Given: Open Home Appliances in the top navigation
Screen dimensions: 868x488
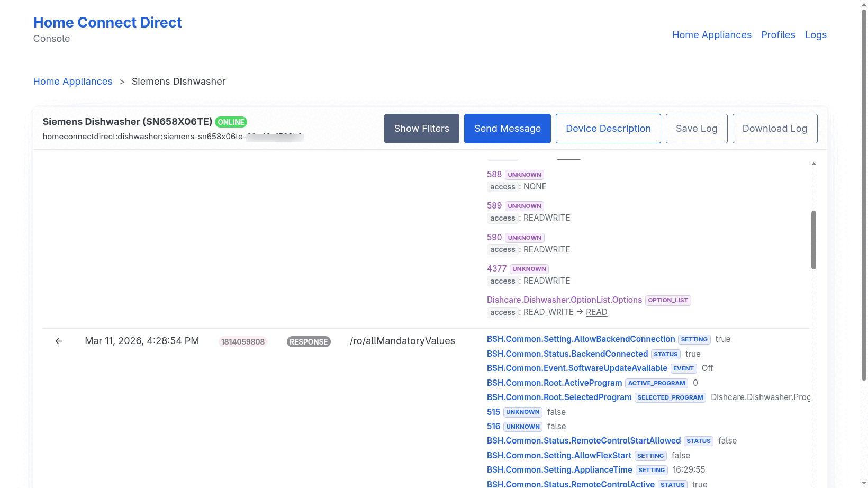Looking at the screenshot, I should tap(712, 35).
